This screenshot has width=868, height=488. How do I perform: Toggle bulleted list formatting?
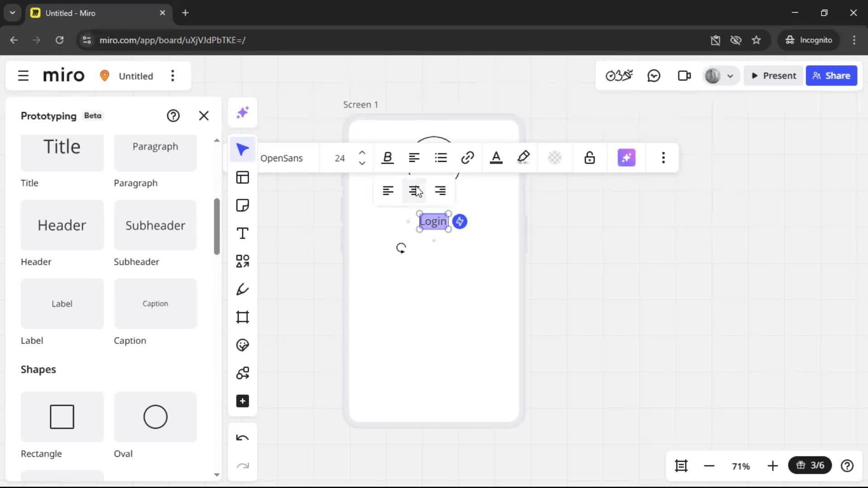coord(441,158)
